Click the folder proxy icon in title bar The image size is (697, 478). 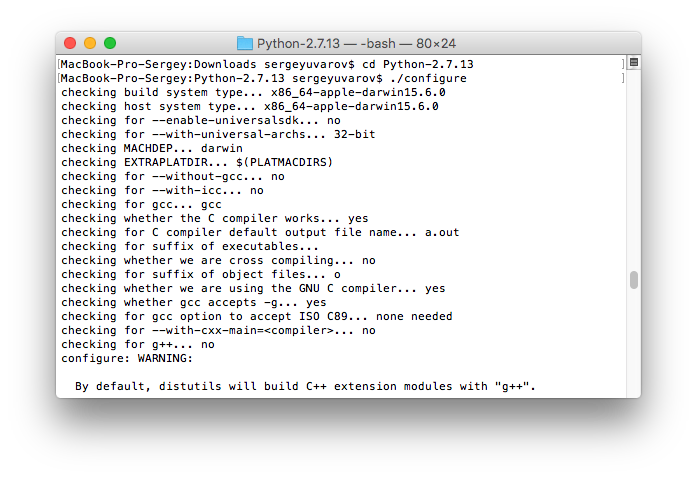[x=245, y=43]
